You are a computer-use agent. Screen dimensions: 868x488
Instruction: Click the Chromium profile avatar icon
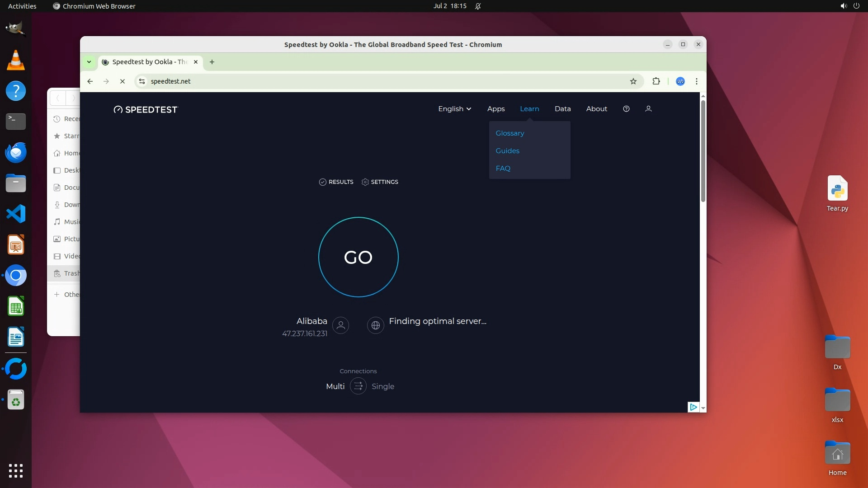(x=680, y=81)
